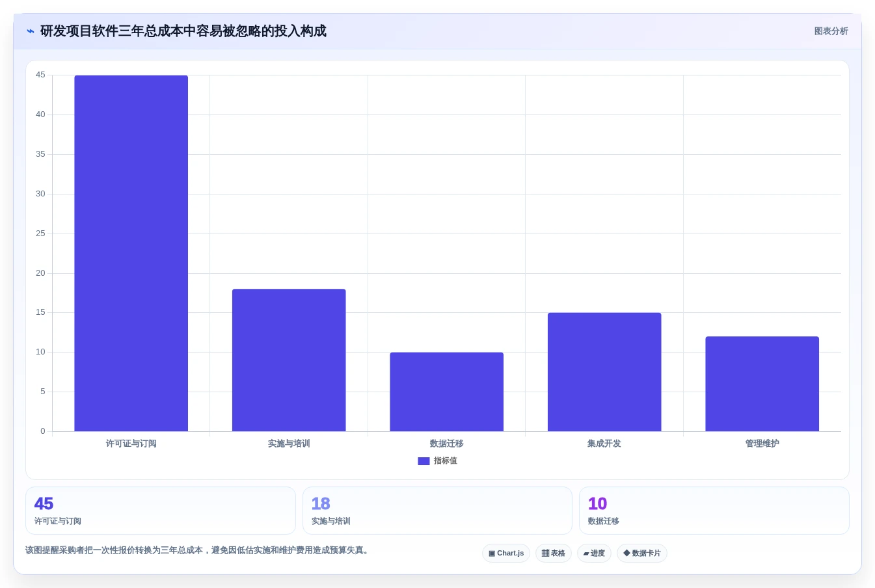Click the 管理维护 x-axis label
The height and width of the screenshot is (588, 875).
(762, 444)
